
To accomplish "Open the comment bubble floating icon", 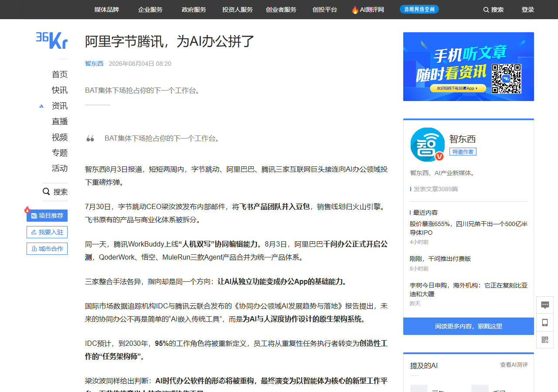I will click(x=545, y=305).
